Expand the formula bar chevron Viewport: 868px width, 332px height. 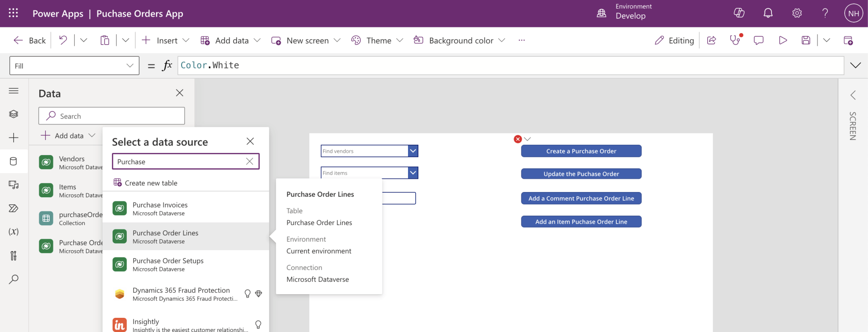(x=855, y=65)
